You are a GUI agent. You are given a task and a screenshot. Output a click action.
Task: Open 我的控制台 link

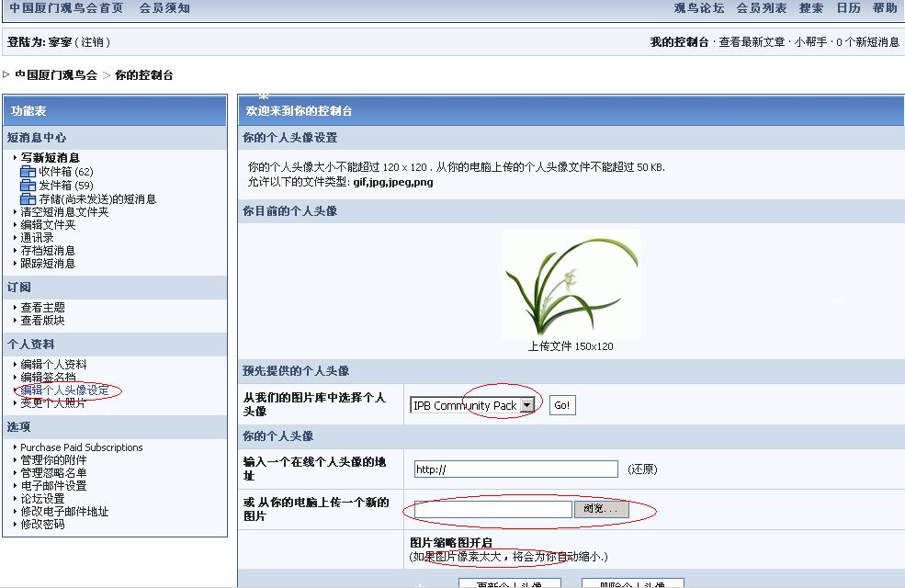click(x=679, y=42)
